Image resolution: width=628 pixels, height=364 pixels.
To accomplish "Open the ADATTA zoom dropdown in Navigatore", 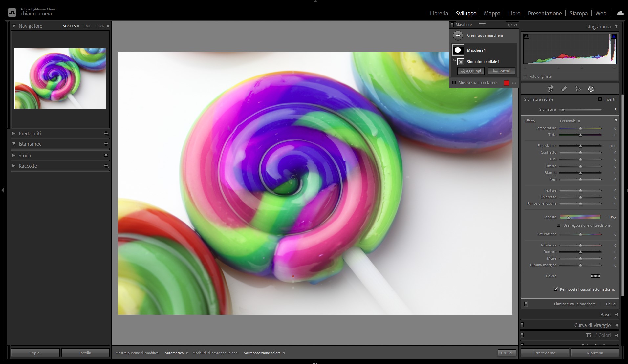I will [x=71, y=26].
